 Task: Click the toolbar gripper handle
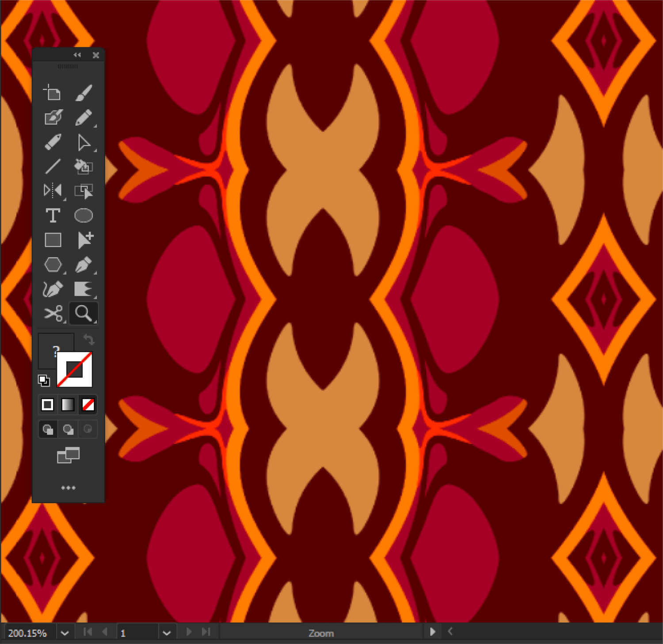(68, 66)
